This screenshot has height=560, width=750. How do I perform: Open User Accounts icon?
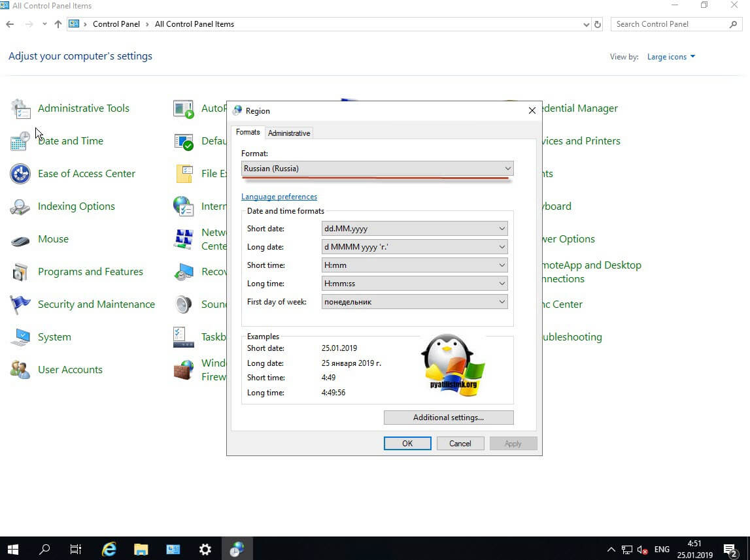(x=20, y=370)
